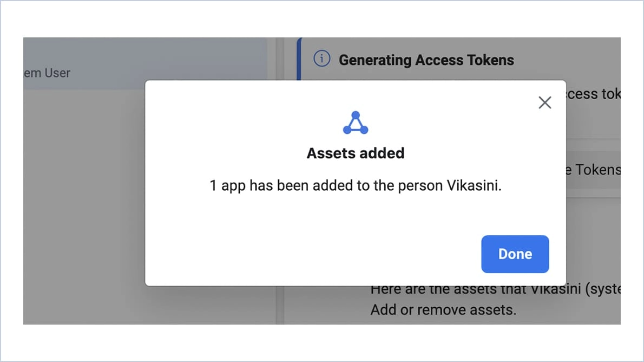644x362 pixels.
Task: Click the partially hidden 'cess tok' banner text
Action: coord(594,94)
